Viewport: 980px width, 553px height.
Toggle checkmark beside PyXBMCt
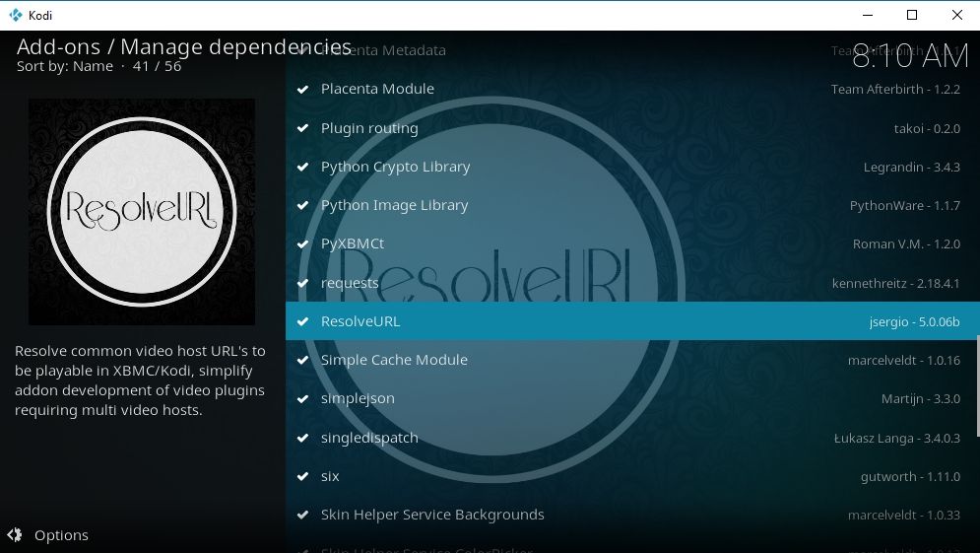pos(303,244)
